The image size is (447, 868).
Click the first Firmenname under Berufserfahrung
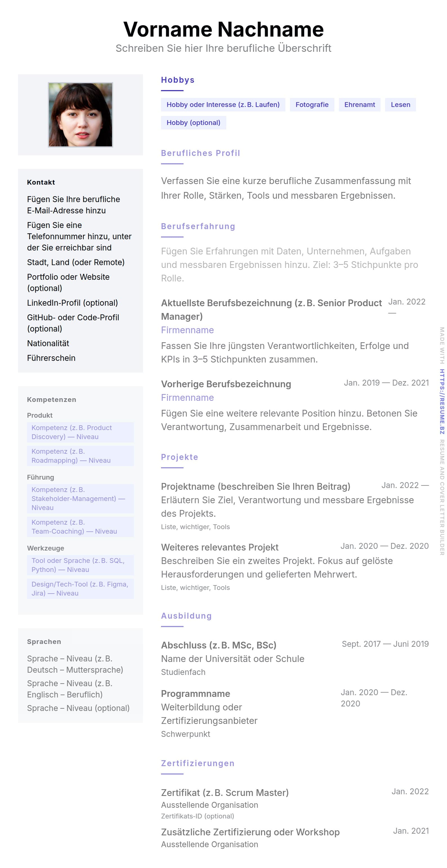point(187,330)
